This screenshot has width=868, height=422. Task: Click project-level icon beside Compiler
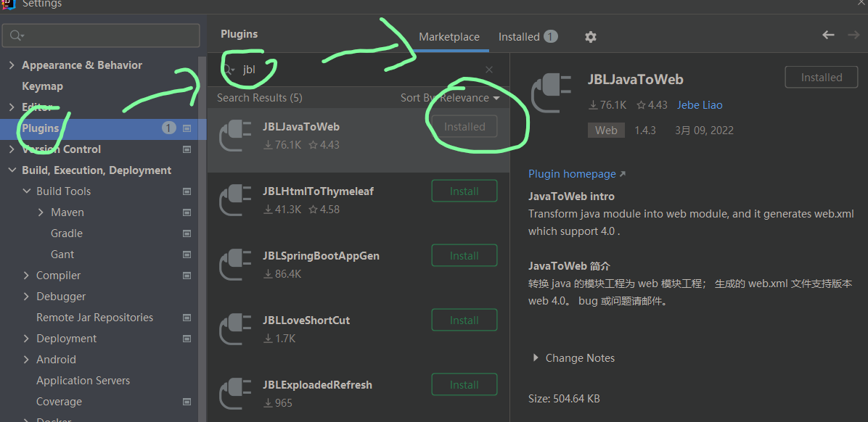pos(187,276)
